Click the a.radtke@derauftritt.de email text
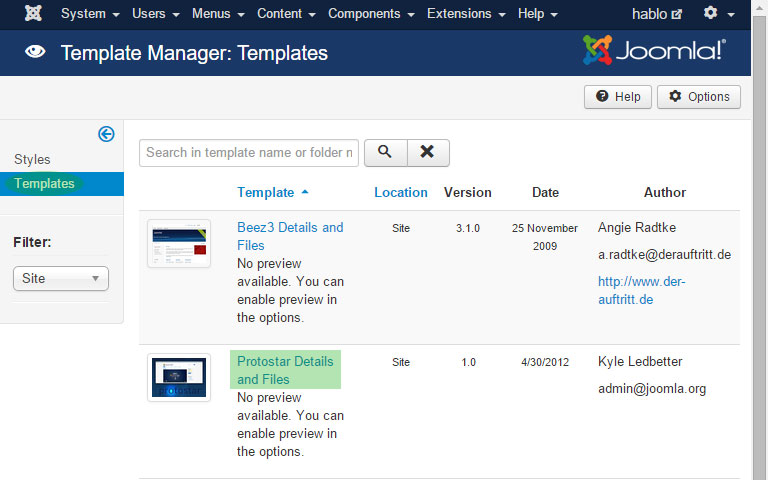 pos(664,255)
